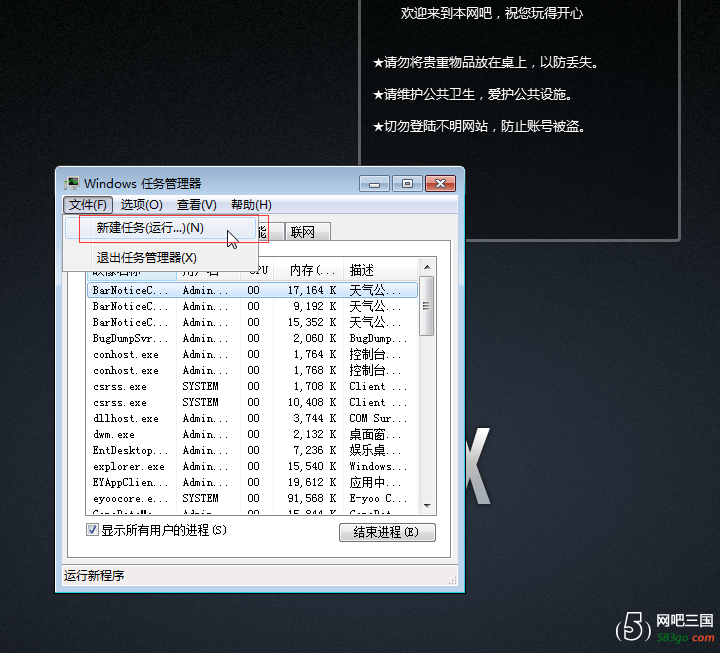
Task: Sort by the 描述 column header
Action: [x=380, y=271]
